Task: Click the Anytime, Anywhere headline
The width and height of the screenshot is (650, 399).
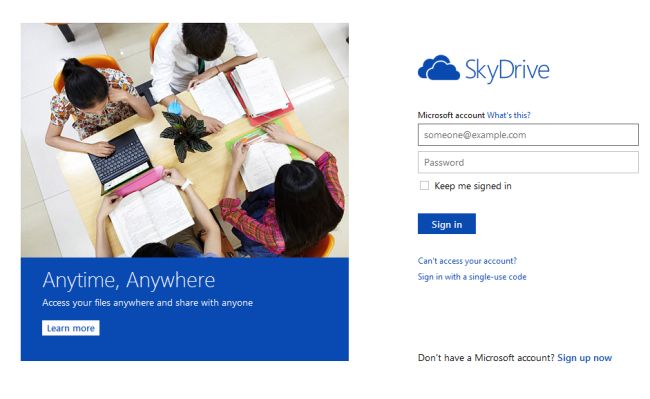Action: 129,281
